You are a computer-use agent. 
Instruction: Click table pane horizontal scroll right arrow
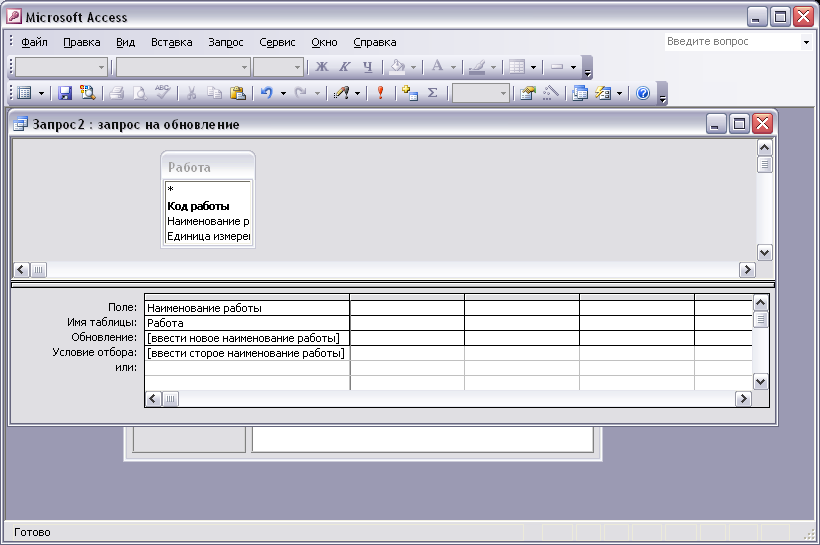tap(747, 270)
